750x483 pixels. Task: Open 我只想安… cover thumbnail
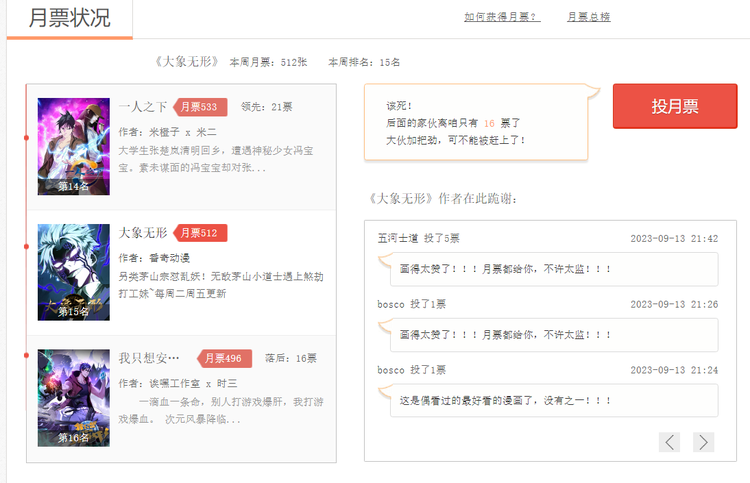(x=73, y=397)
